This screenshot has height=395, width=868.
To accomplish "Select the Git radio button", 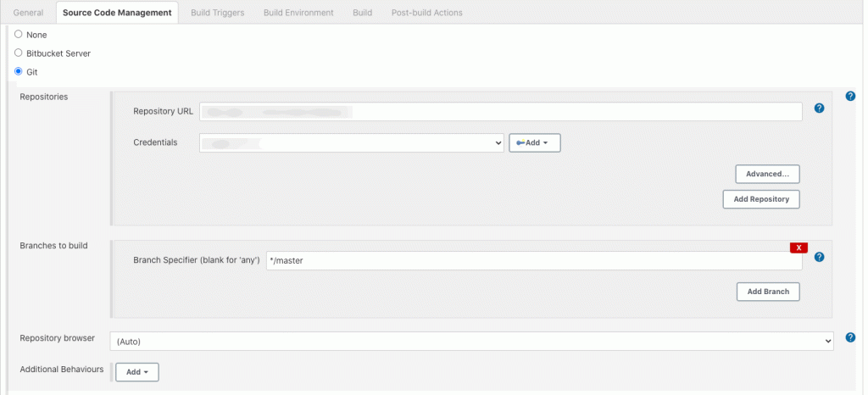I will coord(19,72).
